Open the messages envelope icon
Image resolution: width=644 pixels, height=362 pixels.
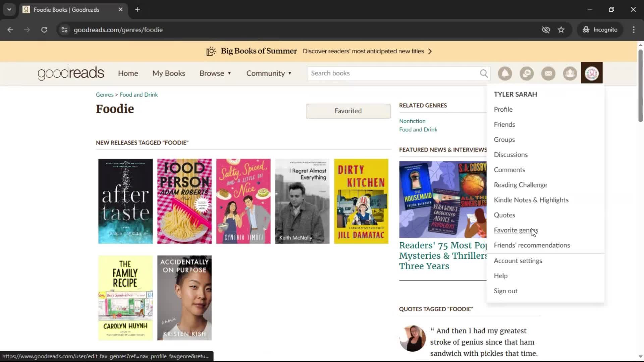click(548, 73)
